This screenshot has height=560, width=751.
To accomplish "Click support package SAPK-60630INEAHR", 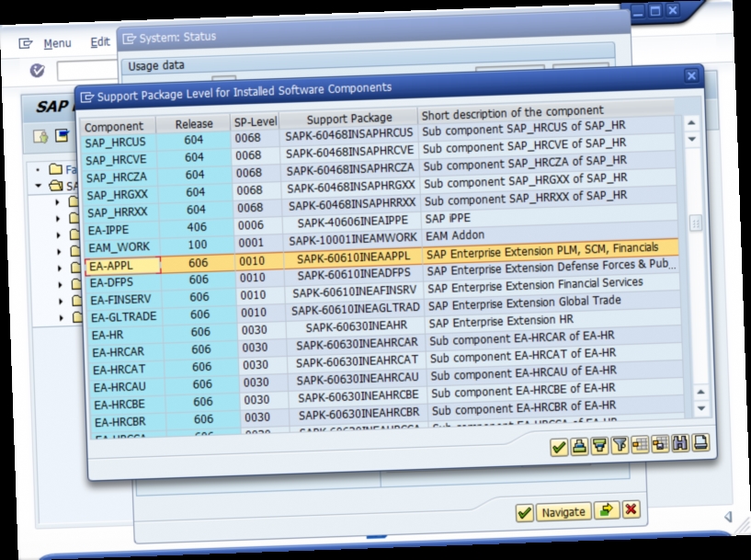I will tap(357, 326).
